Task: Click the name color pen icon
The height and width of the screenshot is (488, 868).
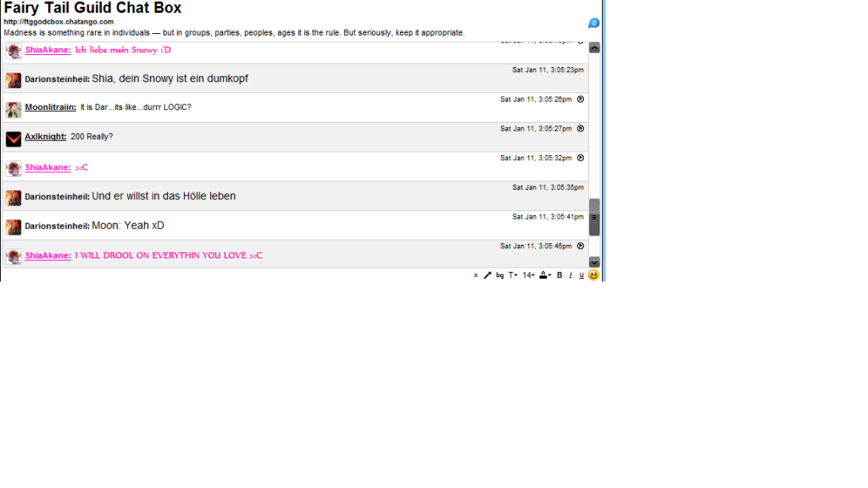Action: point(487,275)
